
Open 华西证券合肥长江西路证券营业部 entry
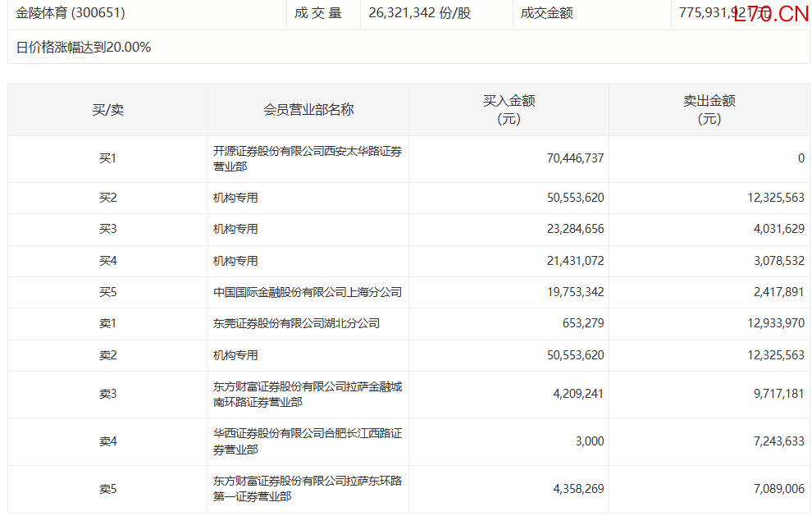click(x=307, y=441)
